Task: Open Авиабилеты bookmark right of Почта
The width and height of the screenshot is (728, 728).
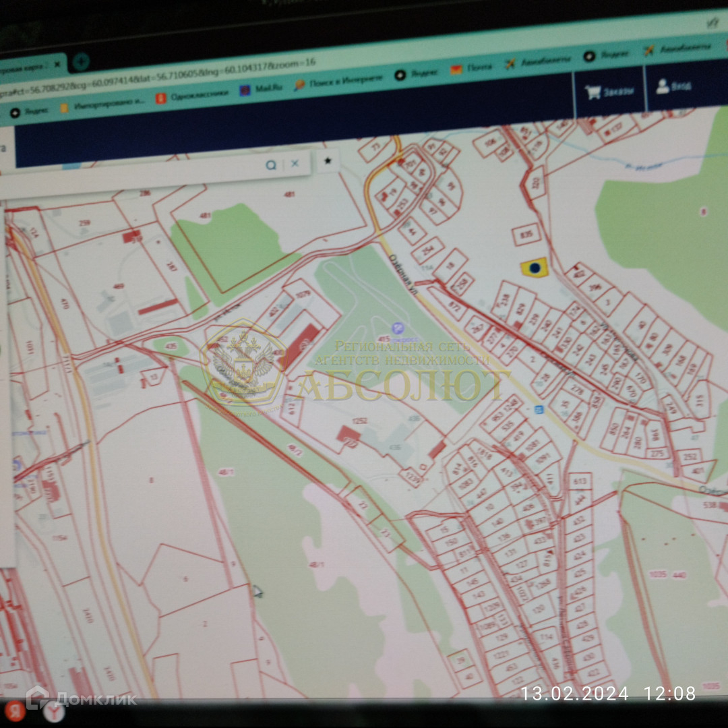Action: click(538, 62)
